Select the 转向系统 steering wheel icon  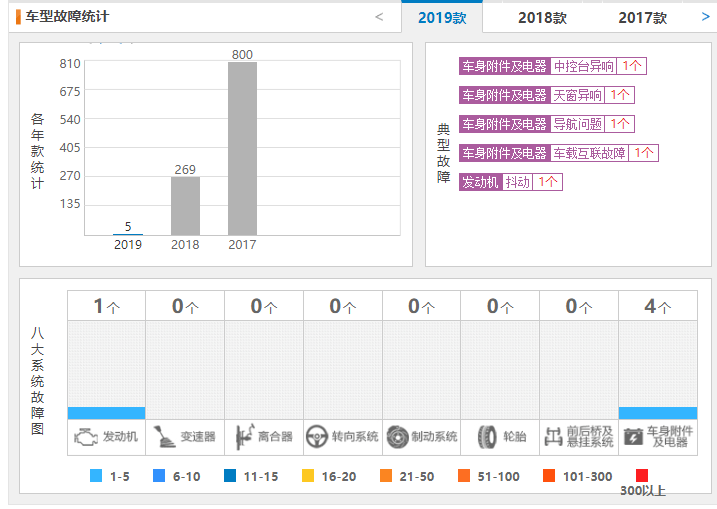(x=316, y=437)
